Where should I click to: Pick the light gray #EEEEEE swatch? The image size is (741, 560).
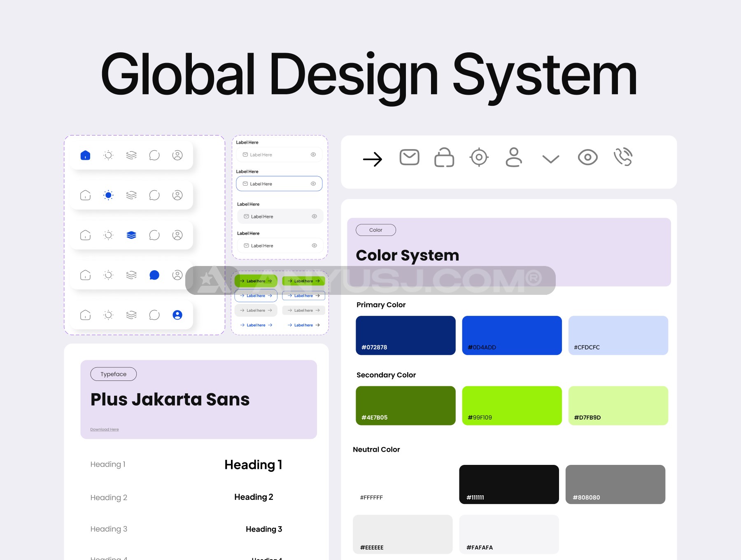click(403, 534)
